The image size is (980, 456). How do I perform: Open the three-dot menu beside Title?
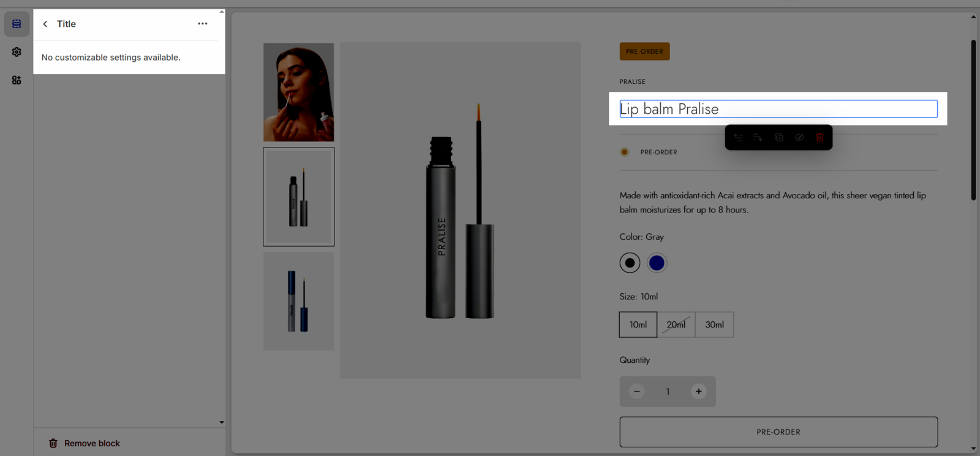pyautogui.click(x=203, y=24)
